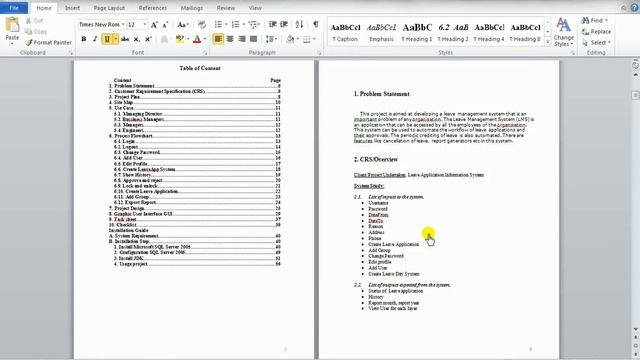
Task: Justify the paragraph text
Action: click(253, 39)
